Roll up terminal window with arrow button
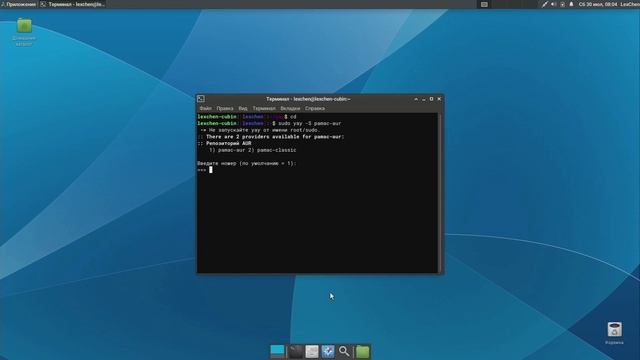 click(x=416, y=99)
